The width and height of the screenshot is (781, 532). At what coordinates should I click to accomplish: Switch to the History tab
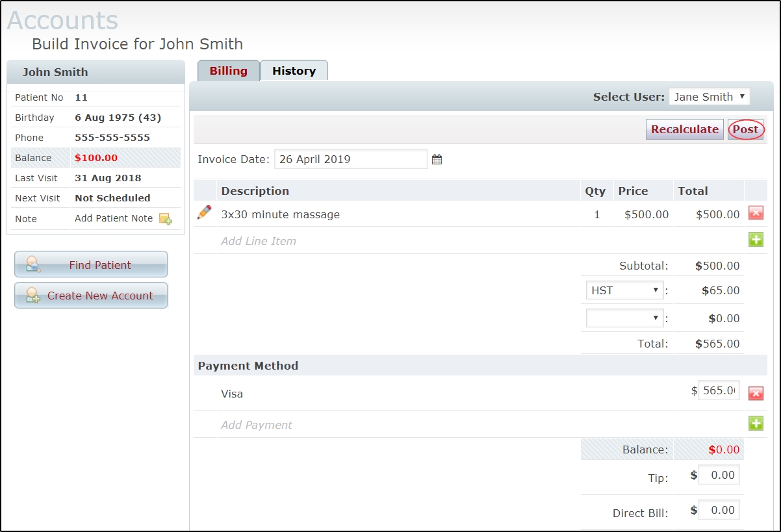tap(294, 71)
